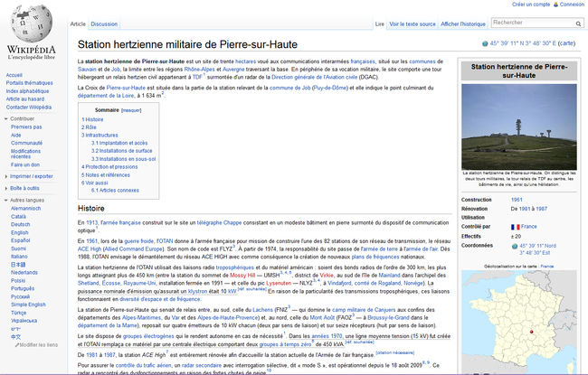The image size is (588, 375).
Task: Expand the Boîte à outils section
Action: [6, 189]
